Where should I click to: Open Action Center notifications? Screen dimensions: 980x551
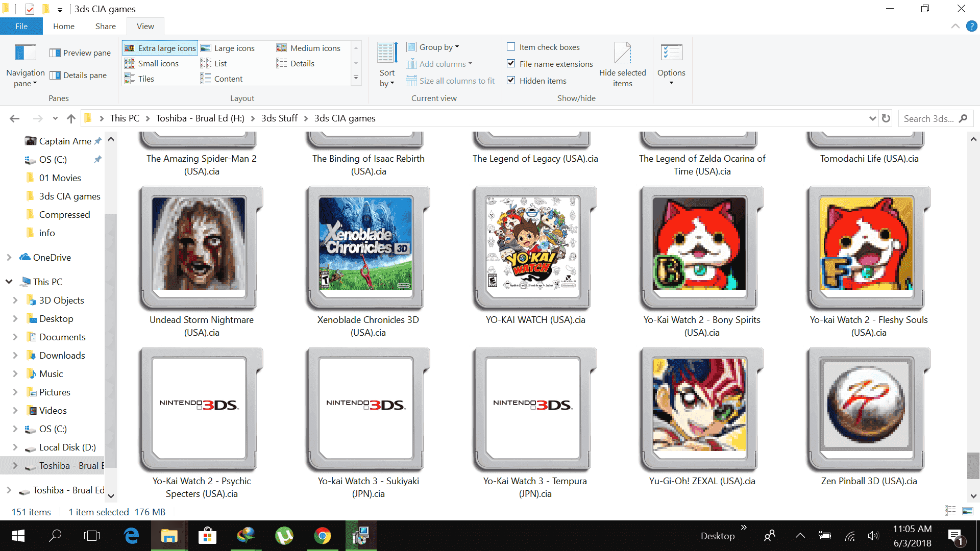click(955, 537)
